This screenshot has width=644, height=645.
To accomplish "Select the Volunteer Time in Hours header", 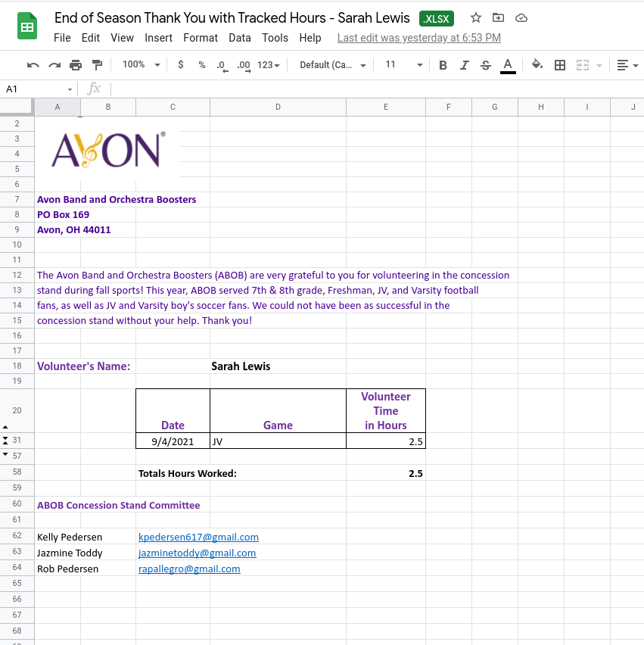I will coord(386,410).
